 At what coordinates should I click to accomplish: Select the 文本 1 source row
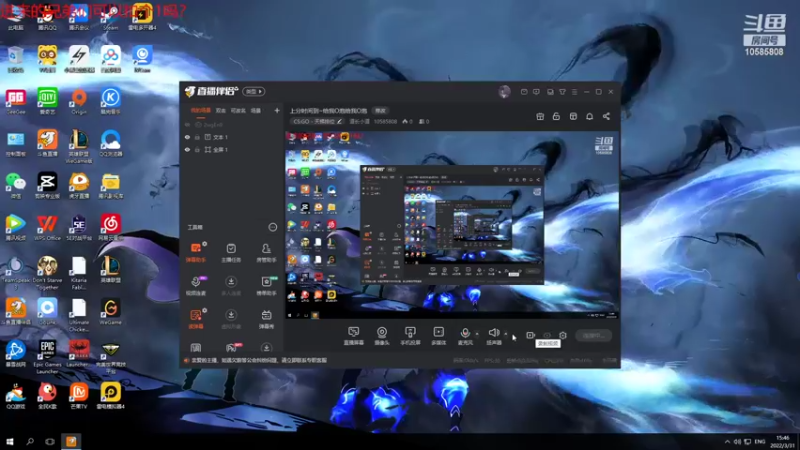232,137
